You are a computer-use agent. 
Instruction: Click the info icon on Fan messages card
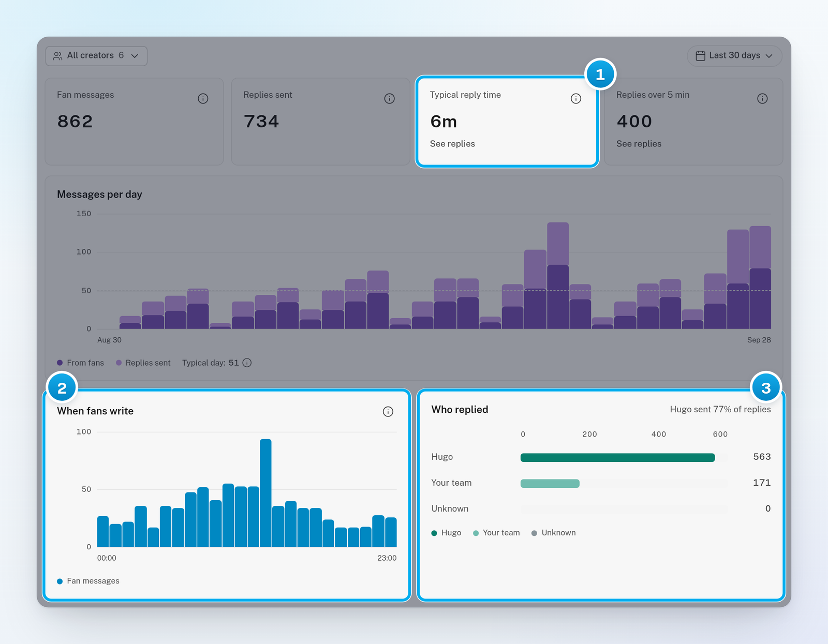click(x=203, y=98)
